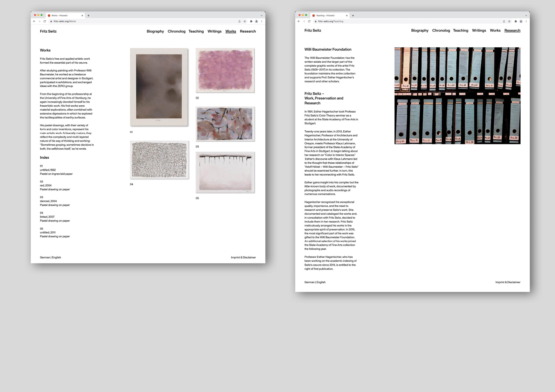The image size is (555, 392).
Task: Close the Works - fritzseitz tab
Action: click(82, 15)
